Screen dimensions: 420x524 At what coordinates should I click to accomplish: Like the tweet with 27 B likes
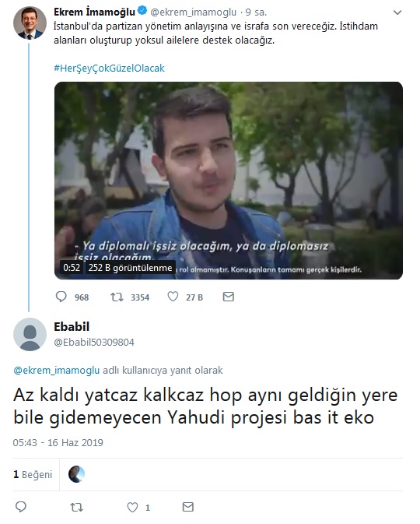(x=173, y=297)
